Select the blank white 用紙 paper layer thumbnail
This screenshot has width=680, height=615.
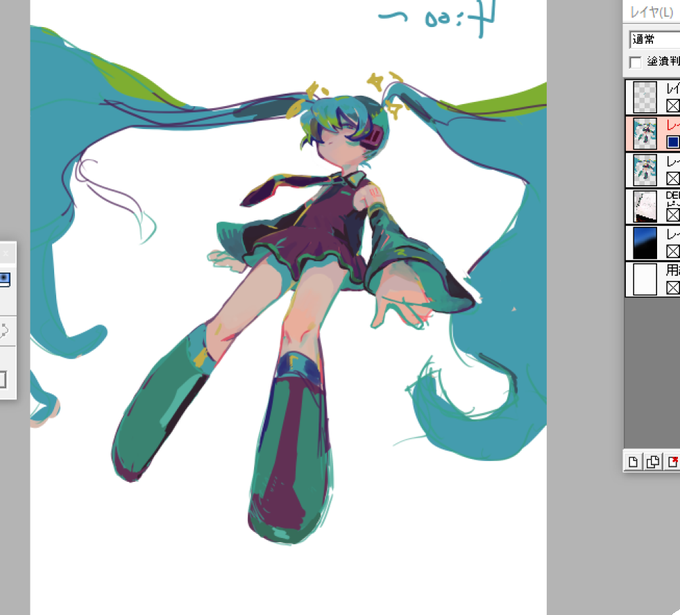(645, 280)
